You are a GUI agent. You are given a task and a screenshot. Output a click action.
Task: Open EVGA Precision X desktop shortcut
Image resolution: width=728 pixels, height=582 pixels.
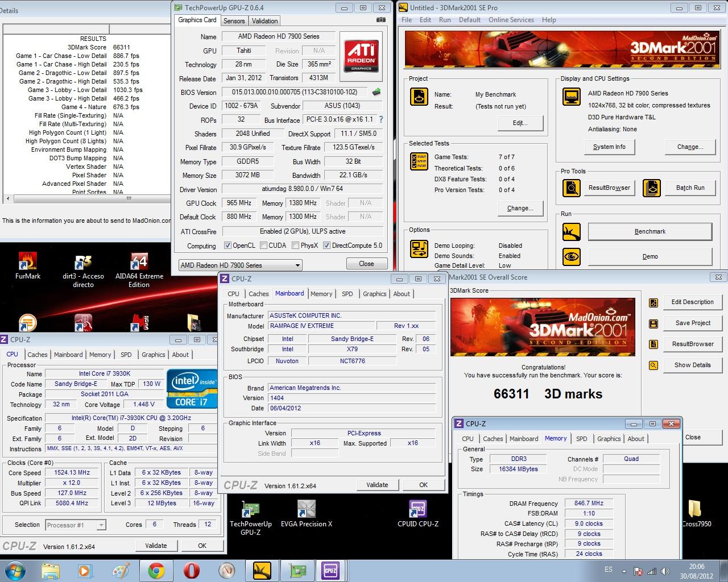(x=306, y=514)
